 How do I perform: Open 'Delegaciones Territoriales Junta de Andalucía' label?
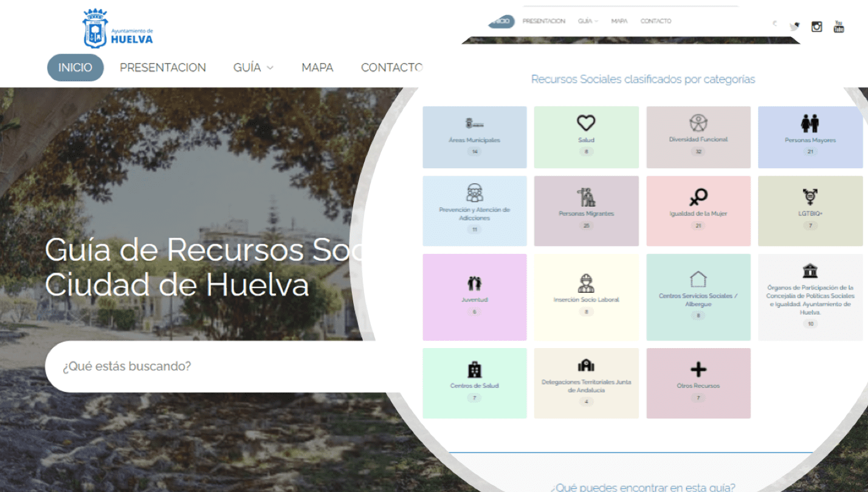click(586, 386)
